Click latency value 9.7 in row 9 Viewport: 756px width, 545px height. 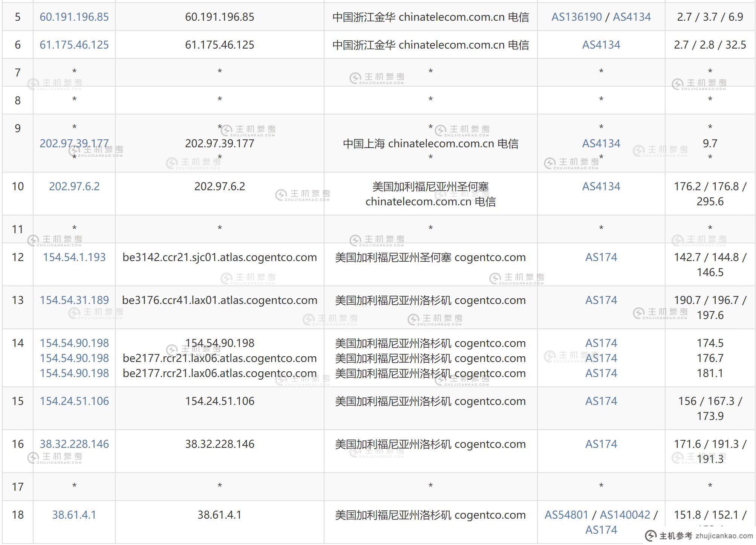710,144
